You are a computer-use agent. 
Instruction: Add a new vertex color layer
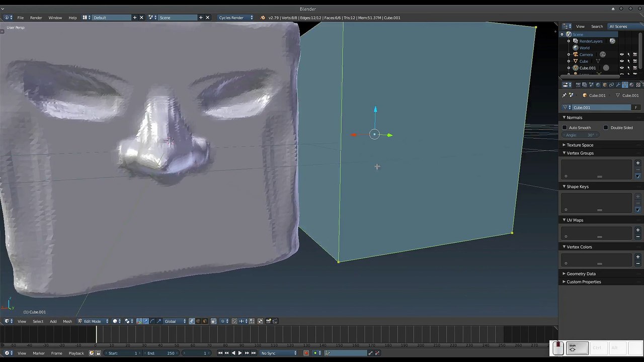pyautogui.click(x=637, y=257)
